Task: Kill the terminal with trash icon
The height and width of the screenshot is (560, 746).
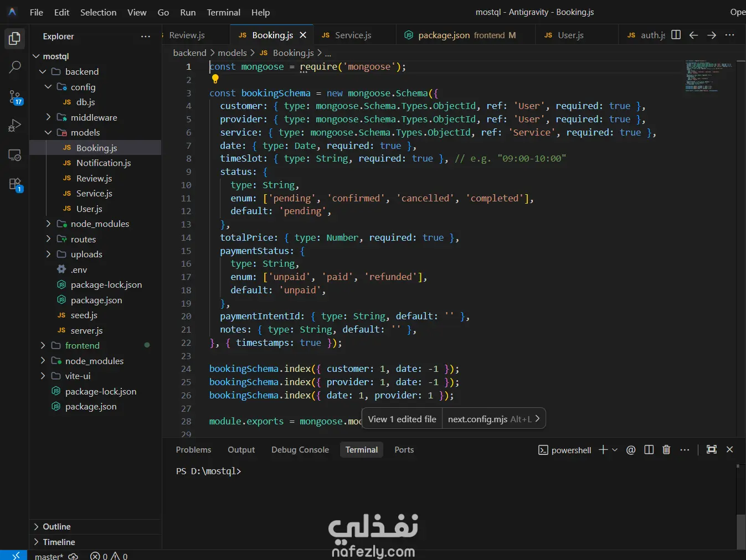Action: [666, 450]
